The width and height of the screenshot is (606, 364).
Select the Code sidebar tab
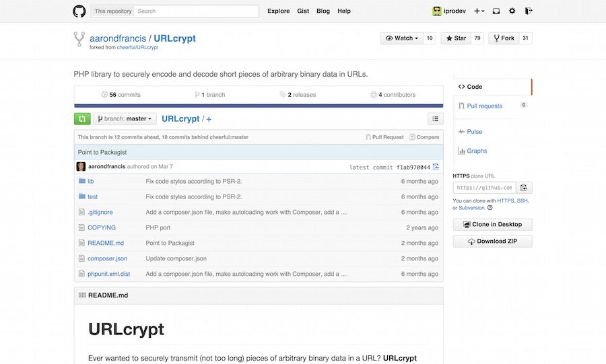pyautogui.click(x=492, y=87)
